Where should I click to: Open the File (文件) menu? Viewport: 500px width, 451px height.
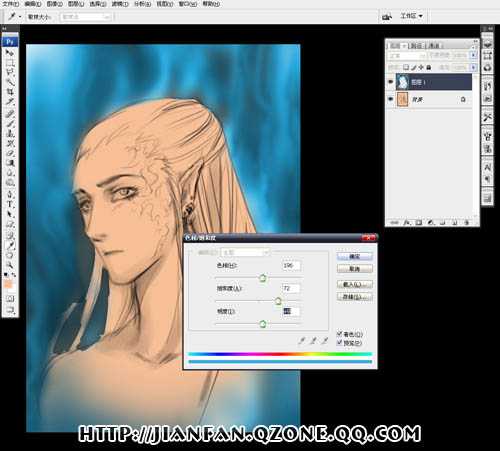pos(11,4)
